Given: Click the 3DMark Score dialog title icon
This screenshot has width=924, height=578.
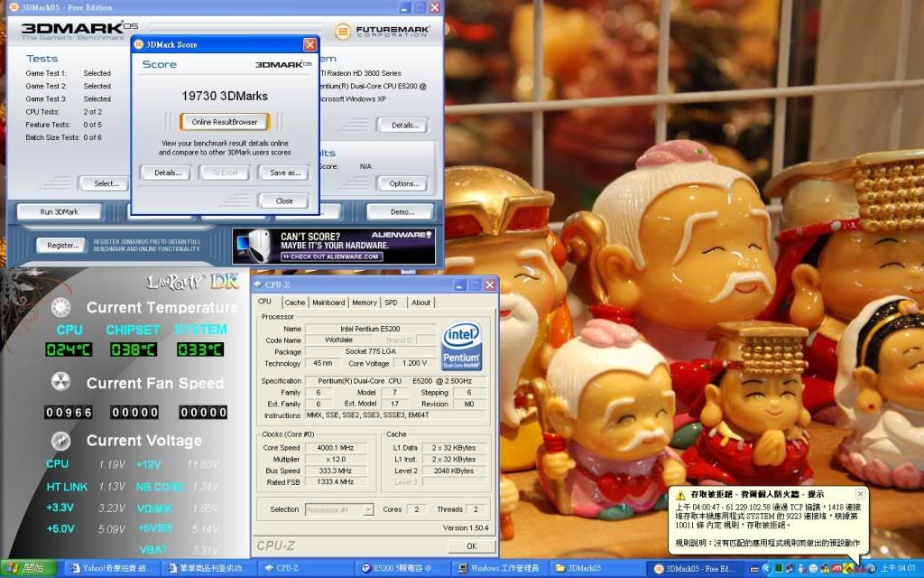Looking at the screenshot, I should click(x=138, y=44).
